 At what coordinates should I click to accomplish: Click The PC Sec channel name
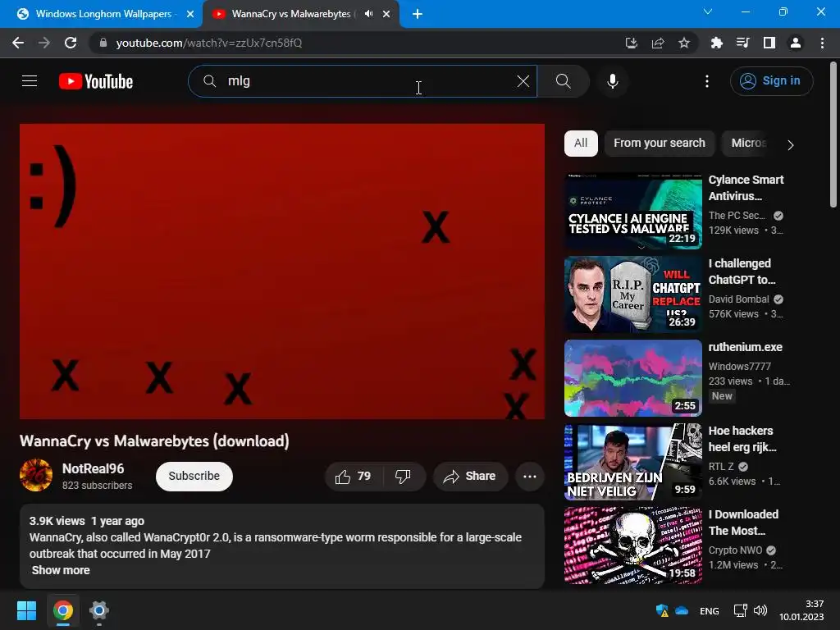[x=737, y=216]
